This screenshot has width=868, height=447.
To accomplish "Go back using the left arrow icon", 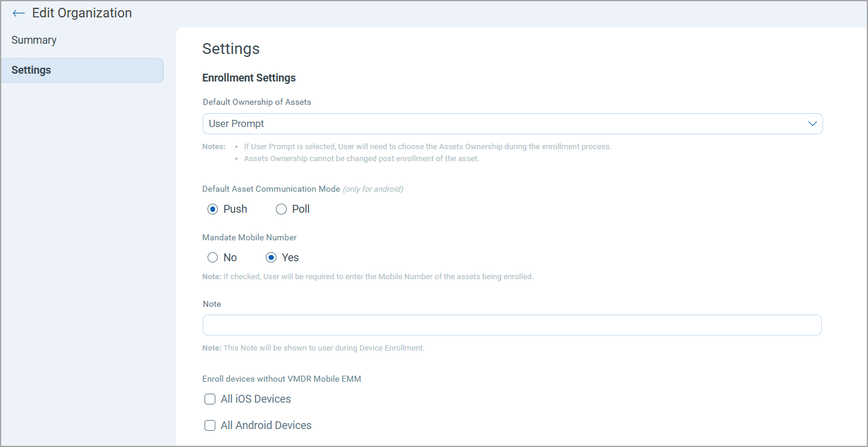I will pyautogui.click(x=19, y=13).
